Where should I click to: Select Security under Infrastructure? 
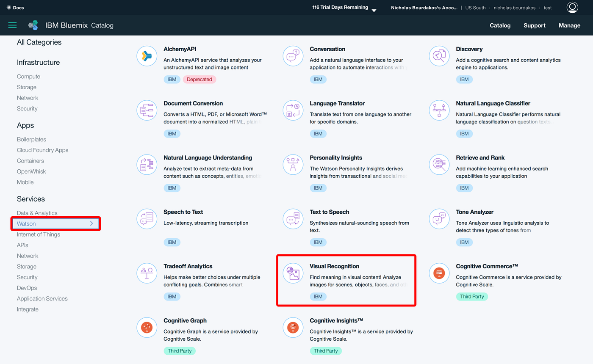pos(27,108)
